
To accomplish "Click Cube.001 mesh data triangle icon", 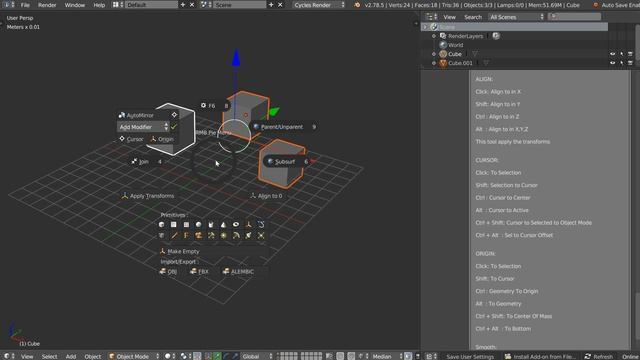I will [x=486, y=63].
